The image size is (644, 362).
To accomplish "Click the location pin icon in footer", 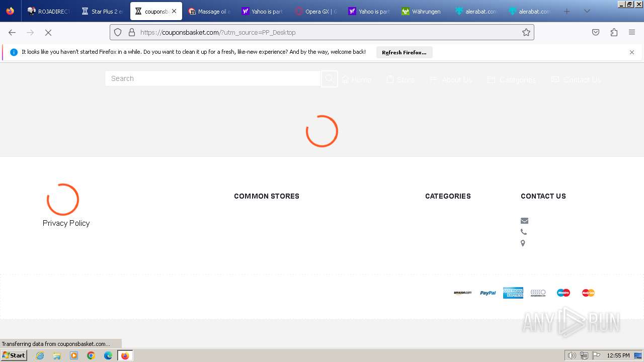I will point(523,243).
